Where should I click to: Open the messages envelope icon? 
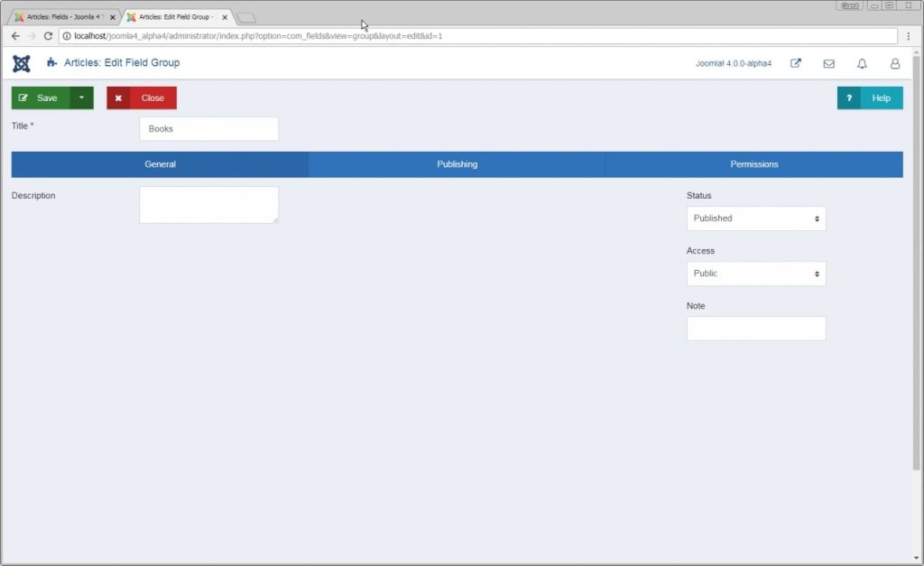(x=828, y=64)
